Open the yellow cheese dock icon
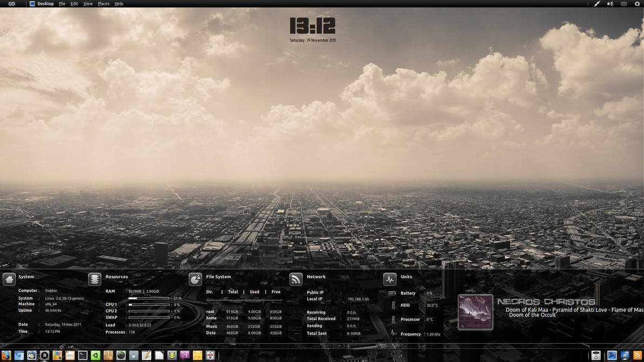This screenshot has width=644, height=362. coord(197,356)
